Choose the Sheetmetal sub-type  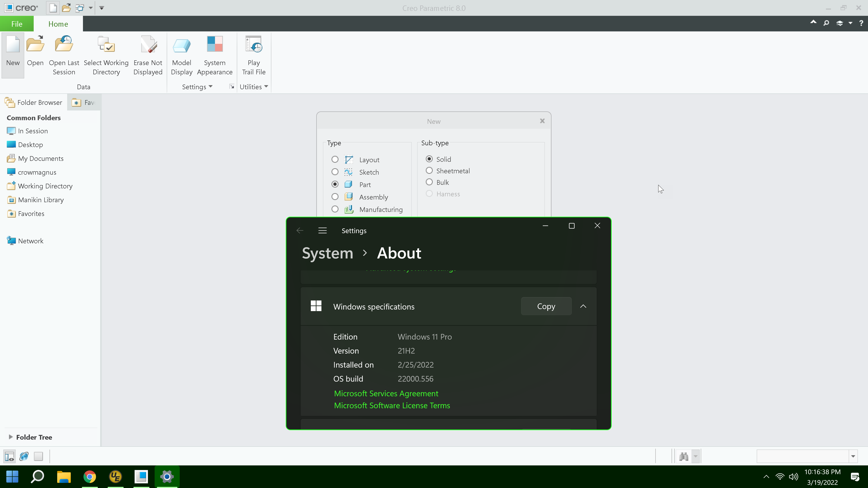click(x=429, y=170)
